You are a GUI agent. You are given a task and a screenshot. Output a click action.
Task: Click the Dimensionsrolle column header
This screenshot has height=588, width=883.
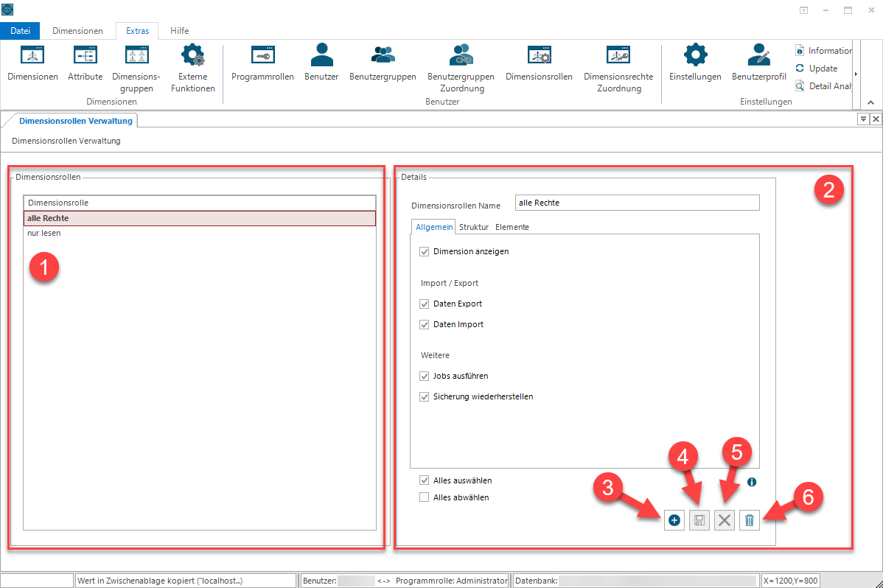point(199,203)
